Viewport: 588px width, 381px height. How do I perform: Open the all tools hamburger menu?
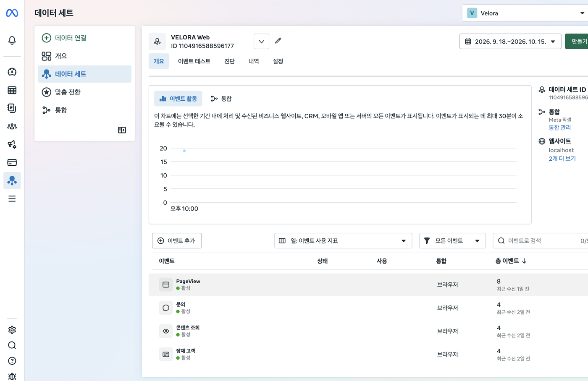tap(12, 199)
